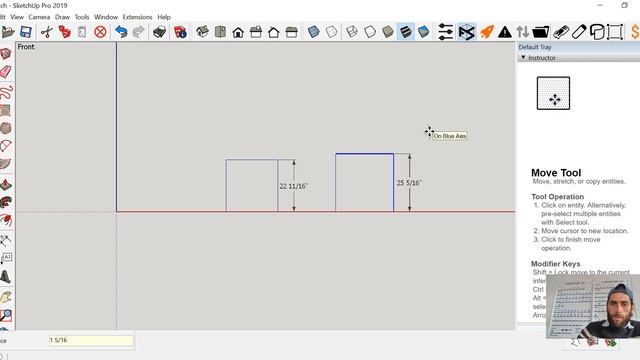Switch to the Left view icon
The height and width of the screenshot is (360, 640).
pyautogui.click(x=291, y=32)
